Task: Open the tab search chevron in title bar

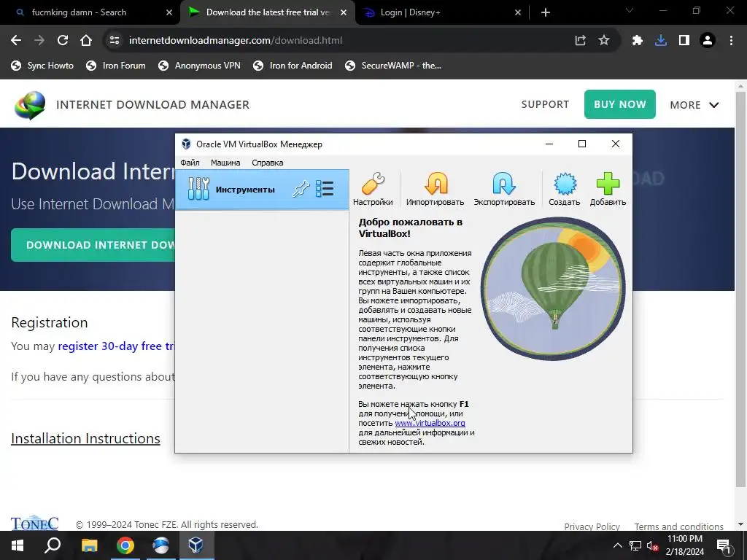Action: click(630, 10)
